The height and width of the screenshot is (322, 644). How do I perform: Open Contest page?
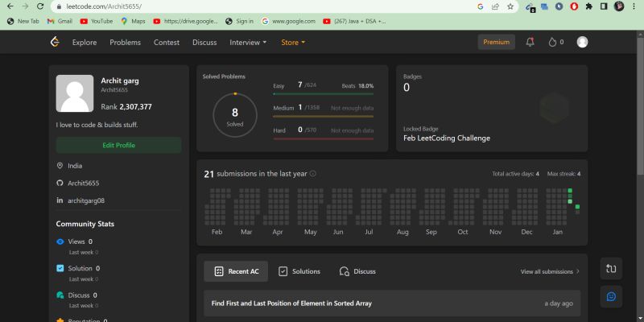pyautogui.click(x=167, y=43)
